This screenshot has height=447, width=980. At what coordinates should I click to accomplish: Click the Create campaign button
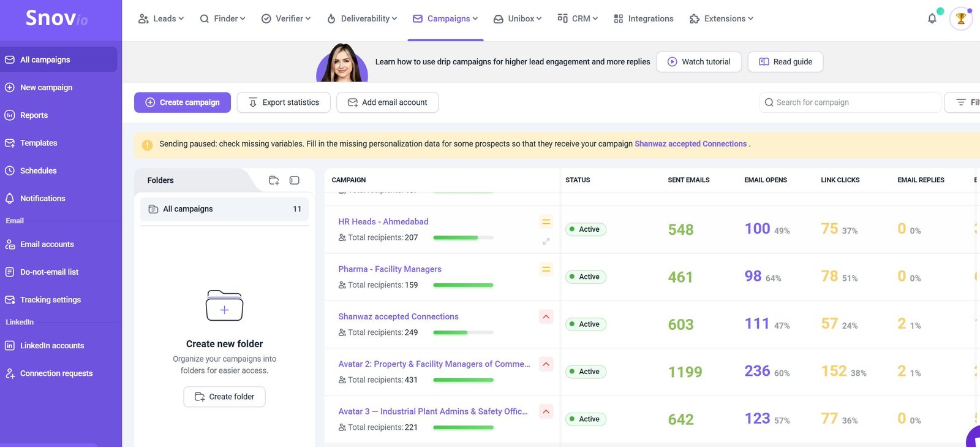[183, 102]
